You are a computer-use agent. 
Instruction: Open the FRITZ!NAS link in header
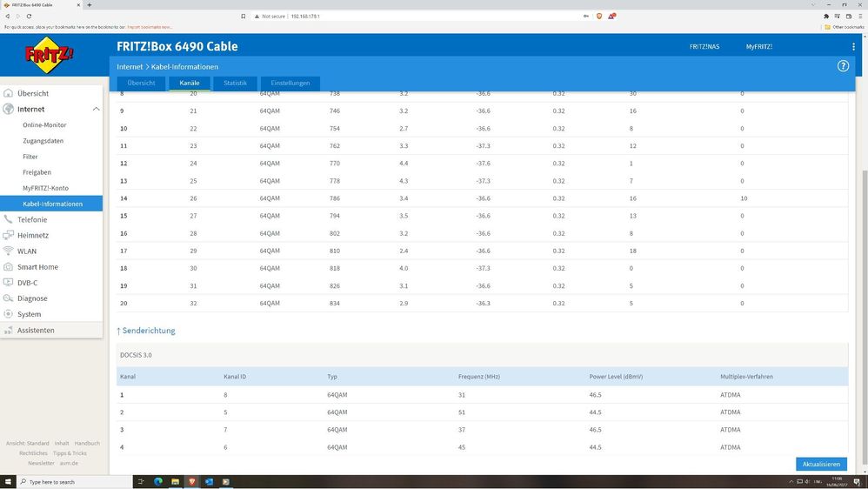(704, 46)
